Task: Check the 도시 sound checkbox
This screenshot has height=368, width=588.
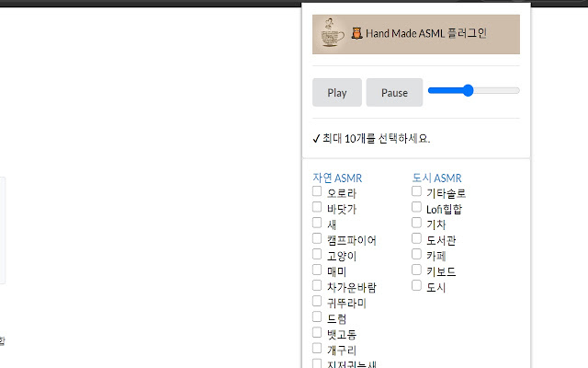Action: coord(416,285)
